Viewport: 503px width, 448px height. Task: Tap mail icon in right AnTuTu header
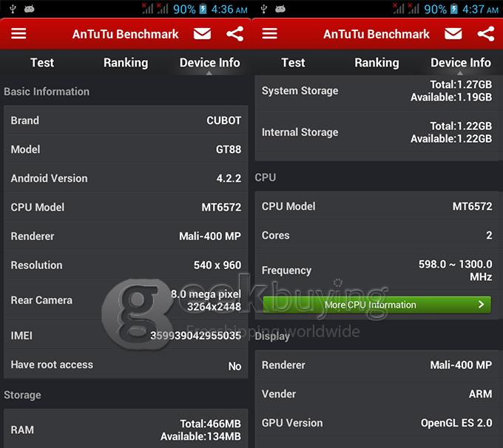coord(453,34)
